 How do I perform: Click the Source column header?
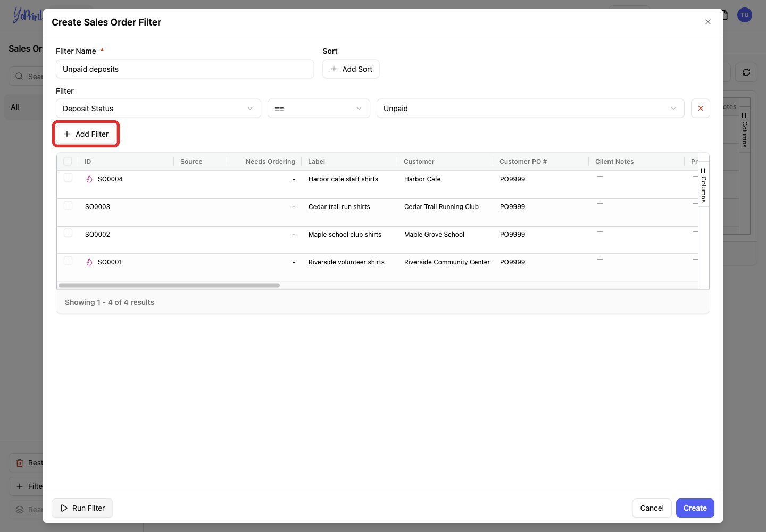tap(191, 162)
